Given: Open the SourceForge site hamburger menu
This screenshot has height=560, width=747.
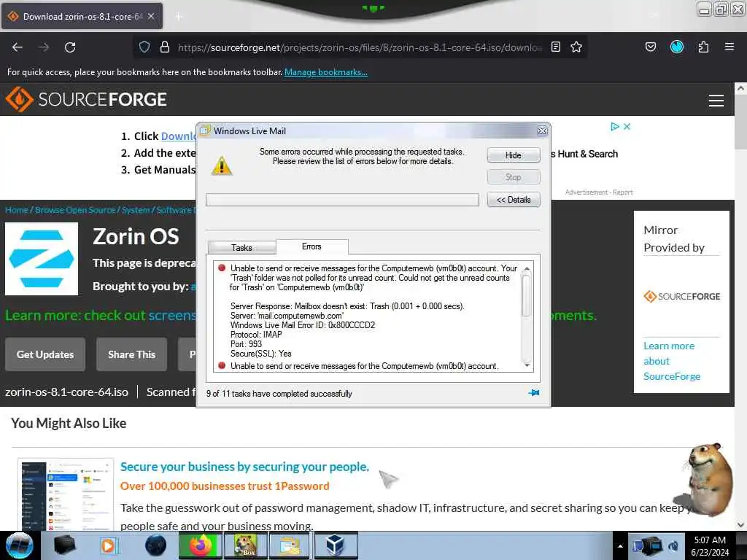Looking at the screenshot, I should tap(716, 101).
